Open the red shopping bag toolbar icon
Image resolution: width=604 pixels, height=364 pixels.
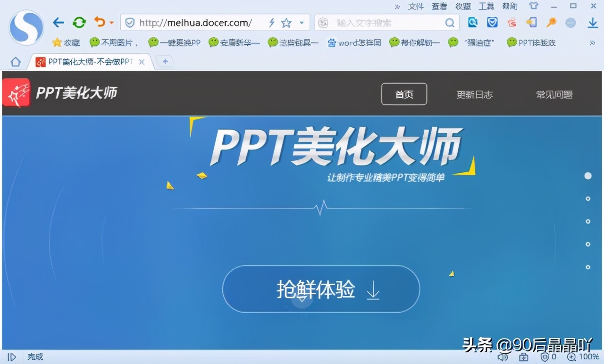[x=512, y=22]
